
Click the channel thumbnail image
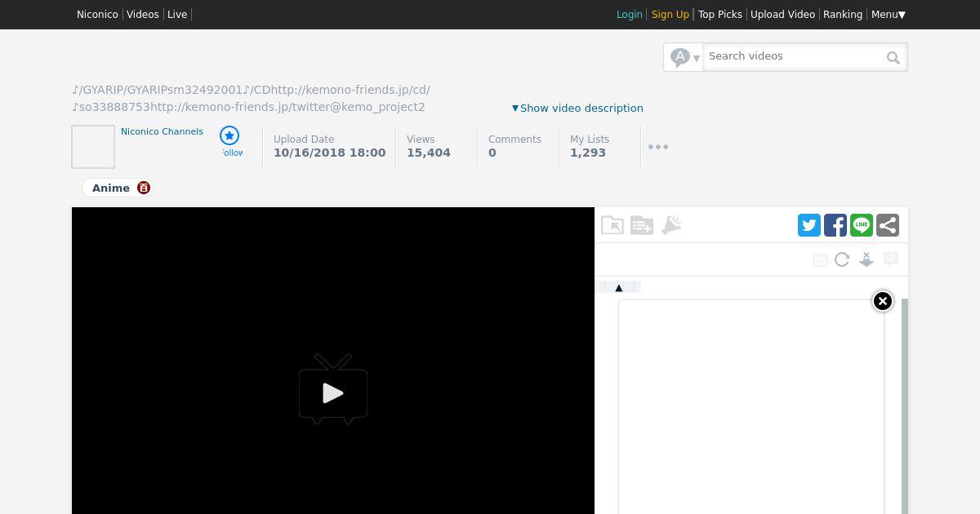(93, 147)
